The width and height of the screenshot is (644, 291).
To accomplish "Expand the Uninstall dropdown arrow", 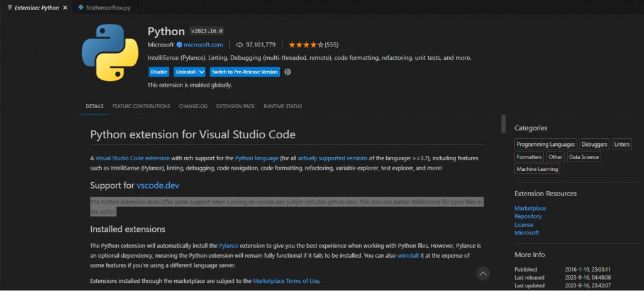I will tap(202, 72).
